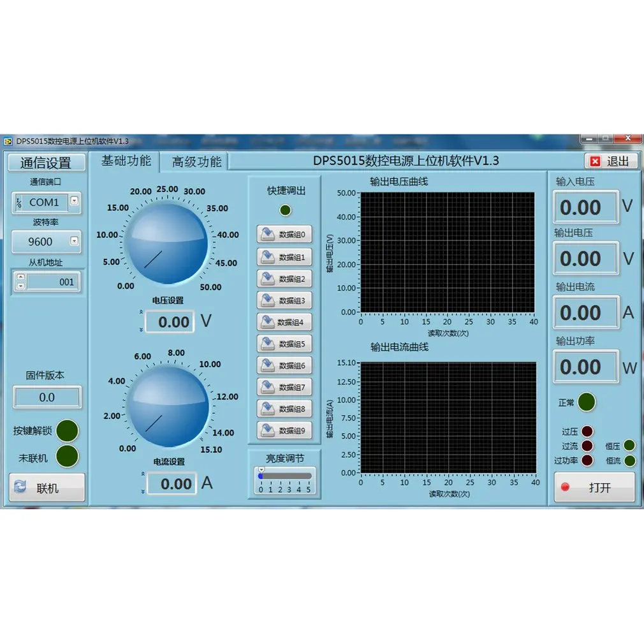
Task: Click the 输入电压 value display
Action: pos(586,207)
